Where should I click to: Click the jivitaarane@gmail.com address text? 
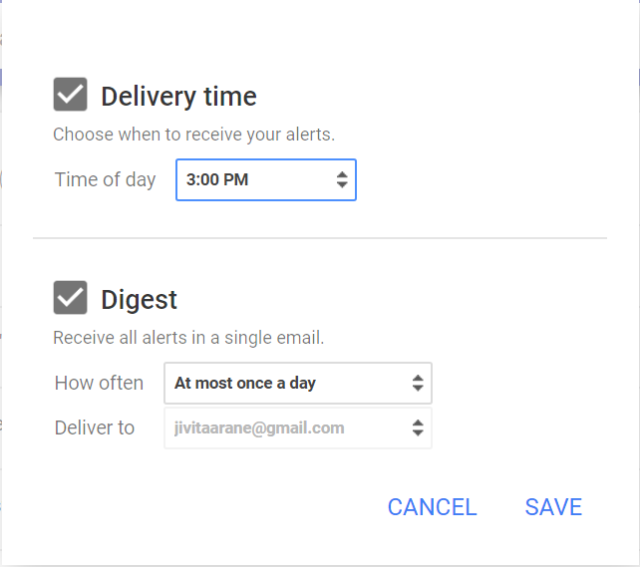(260, 428)
